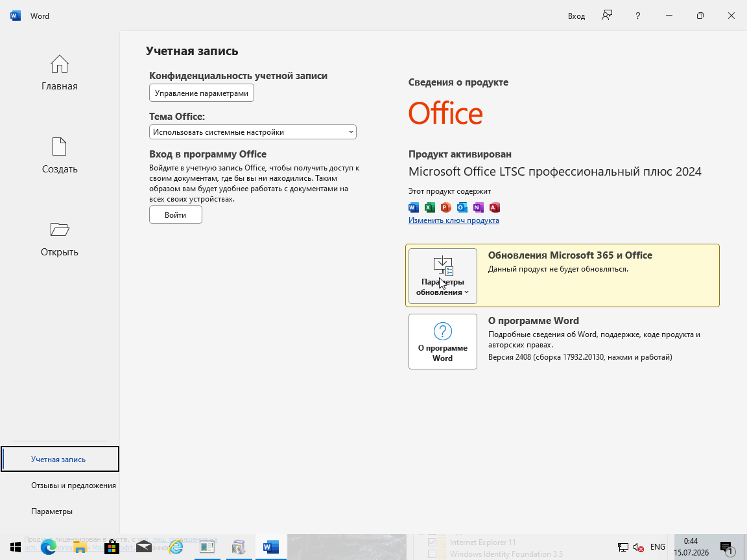Image resolution: width=747 pixels, height=560 pixels.
Task: Open the Windows Start menu
Action: click(16, 546)
